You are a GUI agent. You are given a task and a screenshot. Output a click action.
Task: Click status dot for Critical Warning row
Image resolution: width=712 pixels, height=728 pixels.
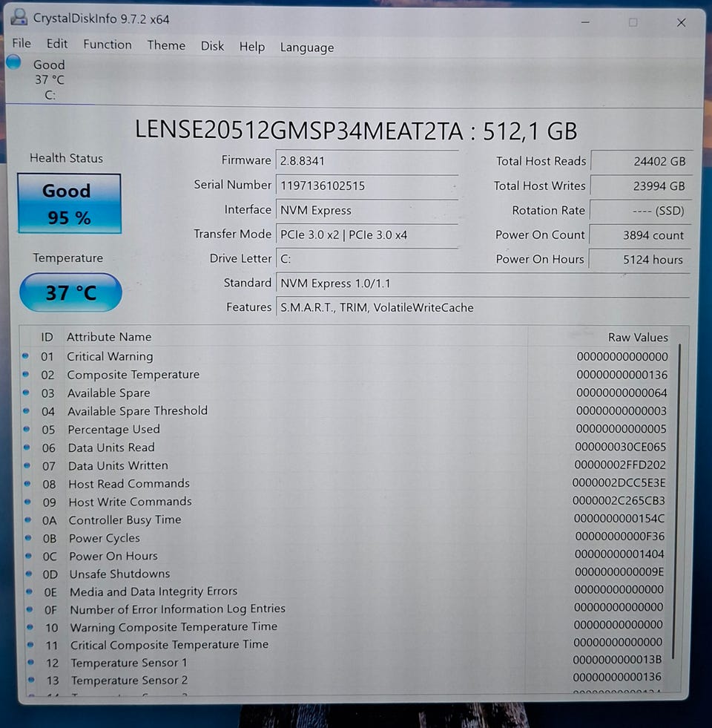click(25, 356)
